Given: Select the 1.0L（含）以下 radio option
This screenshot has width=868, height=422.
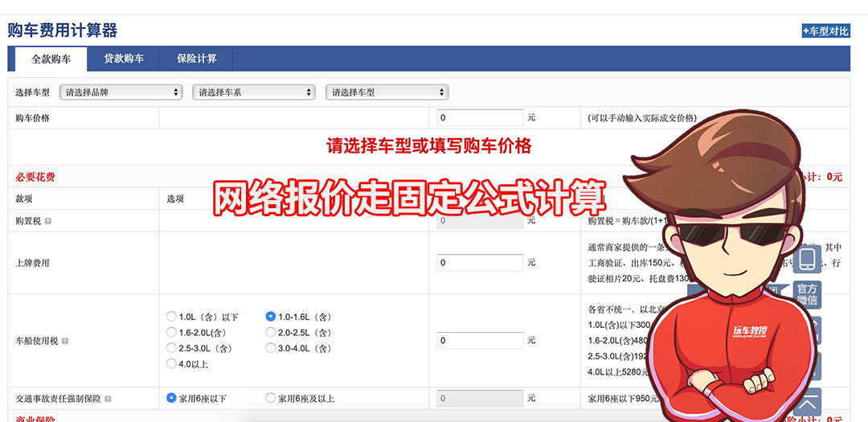Looking at the screenshot, I should tap(171, 317).
